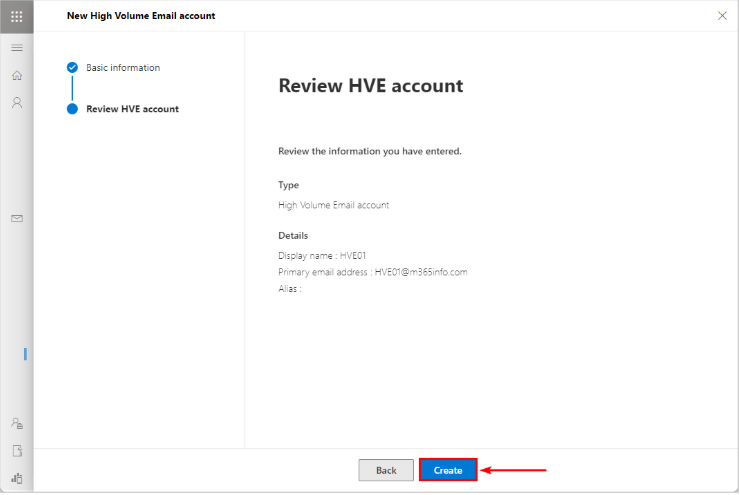Image resolution: width=740 pixels, height=495 pixels.
Task: Close the New High Volume Email dialog
Action: (722, 16)
